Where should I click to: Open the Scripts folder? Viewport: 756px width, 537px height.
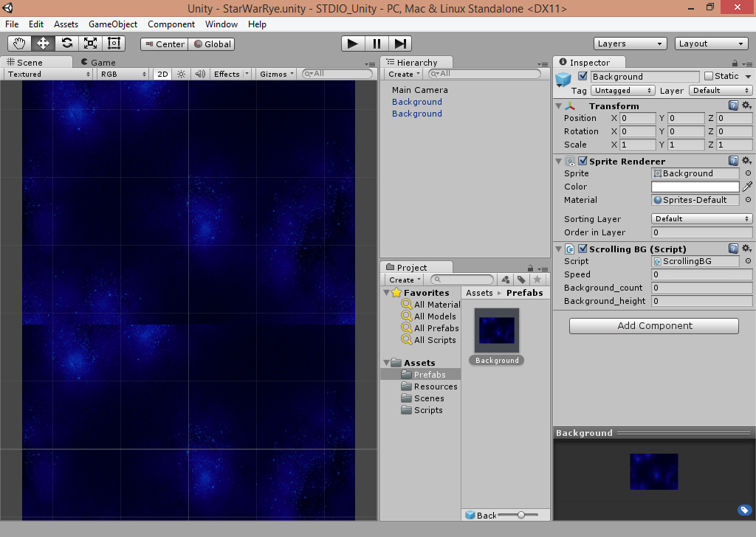pyautogui.click(x=428, y=410)
